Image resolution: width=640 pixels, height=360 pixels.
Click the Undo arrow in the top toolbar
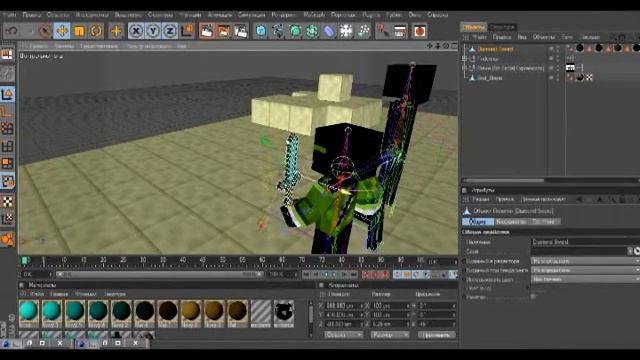[x=12, y=31]
